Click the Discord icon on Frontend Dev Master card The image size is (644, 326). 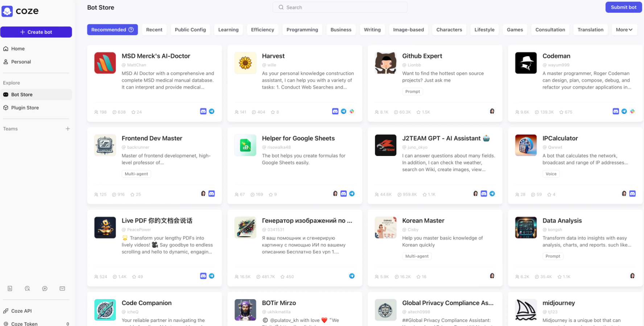point(212,194)
